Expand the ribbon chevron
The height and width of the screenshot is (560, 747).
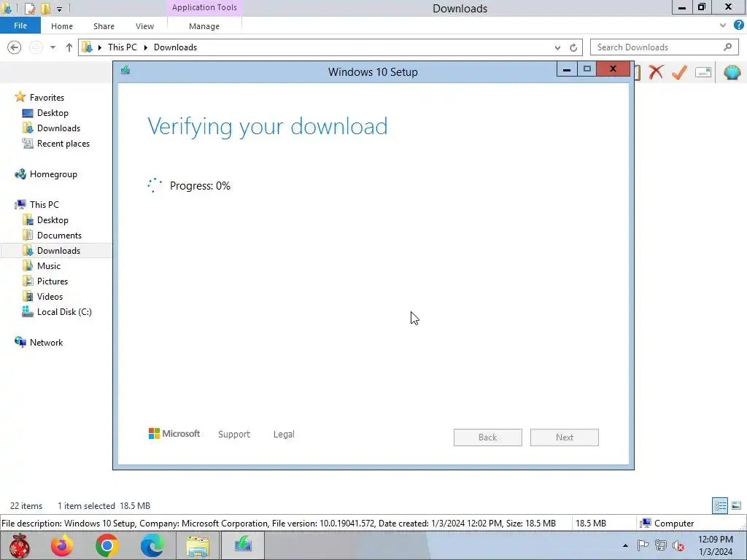723,26
